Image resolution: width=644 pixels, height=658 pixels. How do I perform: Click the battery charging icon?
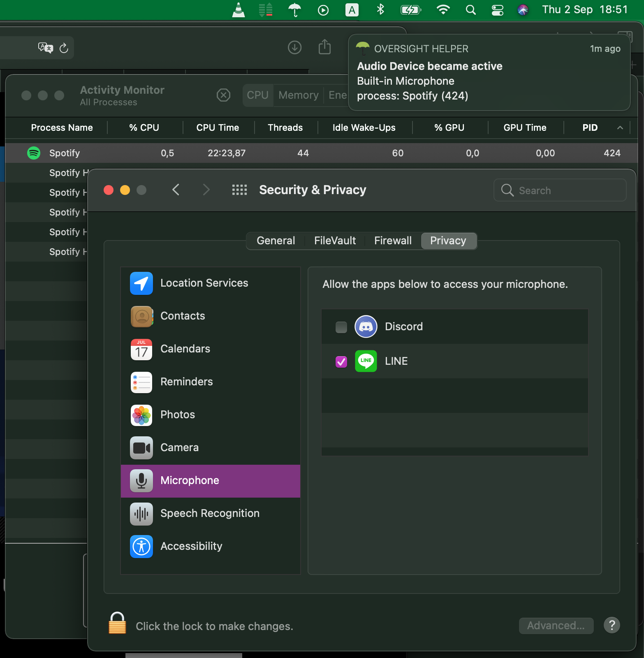(411, 10)
